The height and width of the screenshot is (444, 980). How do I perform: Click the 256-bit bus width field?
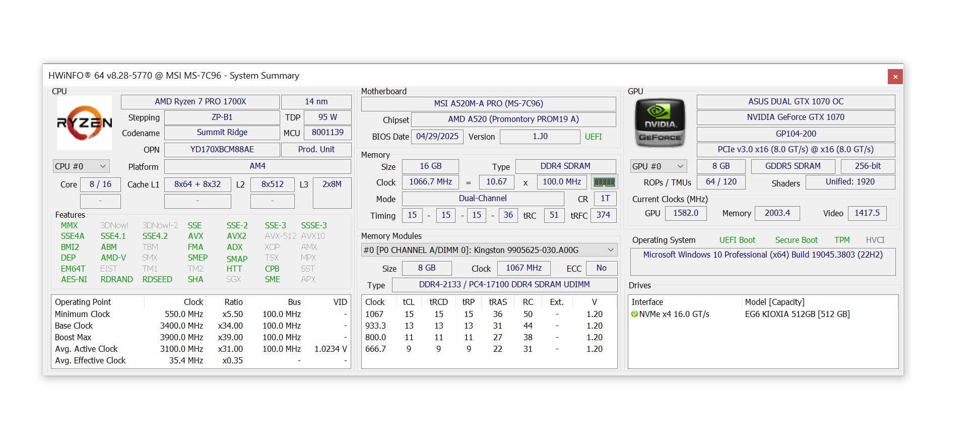coord(868,166)
